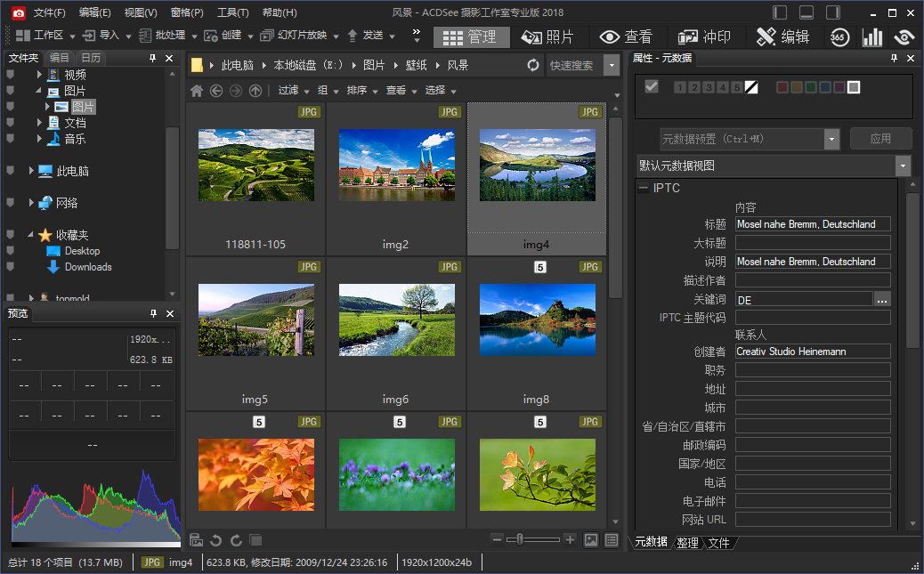Navigate back with left arrow icon
The height and width of the screenshot is (574, 924).
coord(216,91)
